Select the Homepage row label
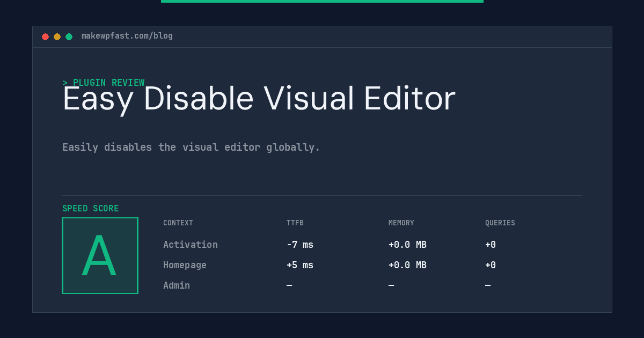Screen dimensions: 644x338 [185, 265]
